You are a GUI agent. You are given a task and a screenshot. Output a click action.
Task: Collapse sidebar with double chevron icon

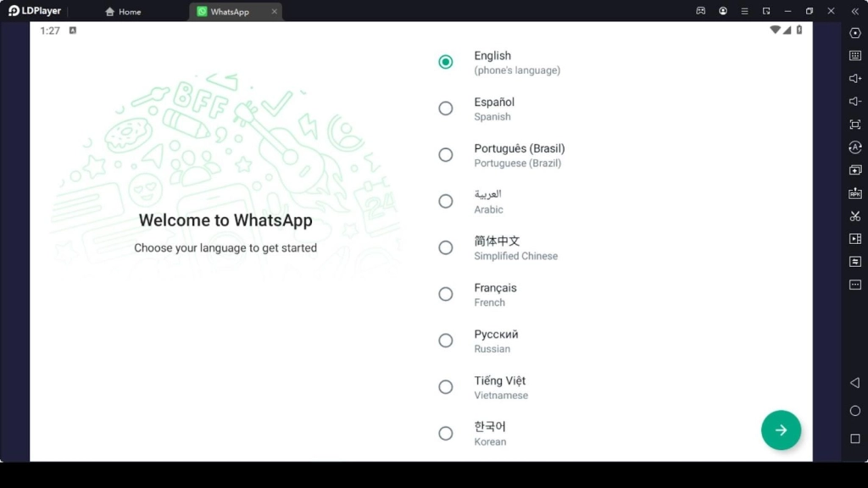click(854, 11)
